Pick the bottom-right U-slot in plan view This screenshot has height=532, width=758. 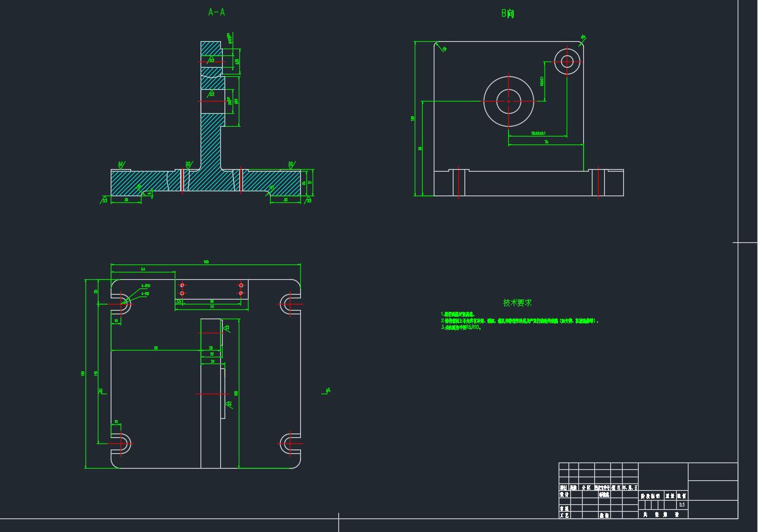(288, 443)
